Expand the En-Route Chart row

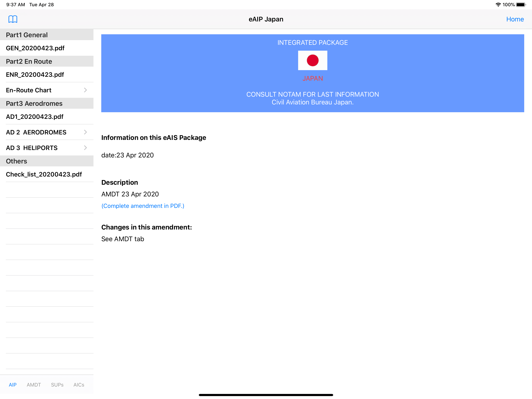tap(47, 90)
